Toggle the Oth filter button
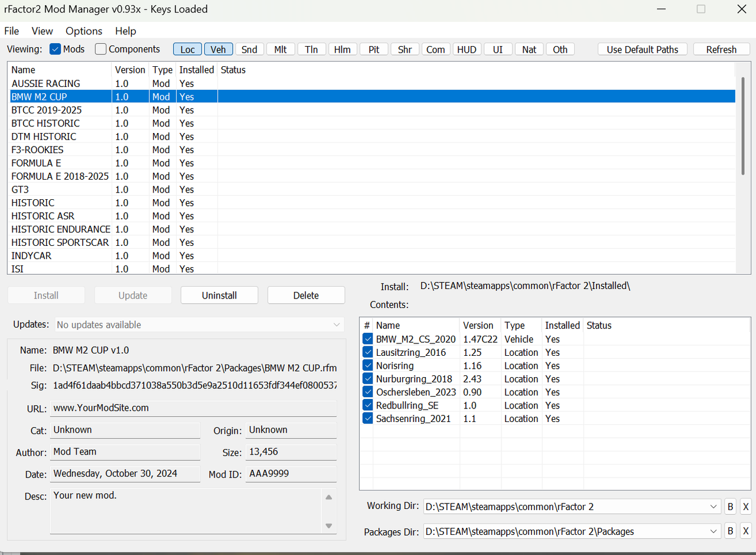Viewport: 756px width, 555px height. click(x=560, y=49)
